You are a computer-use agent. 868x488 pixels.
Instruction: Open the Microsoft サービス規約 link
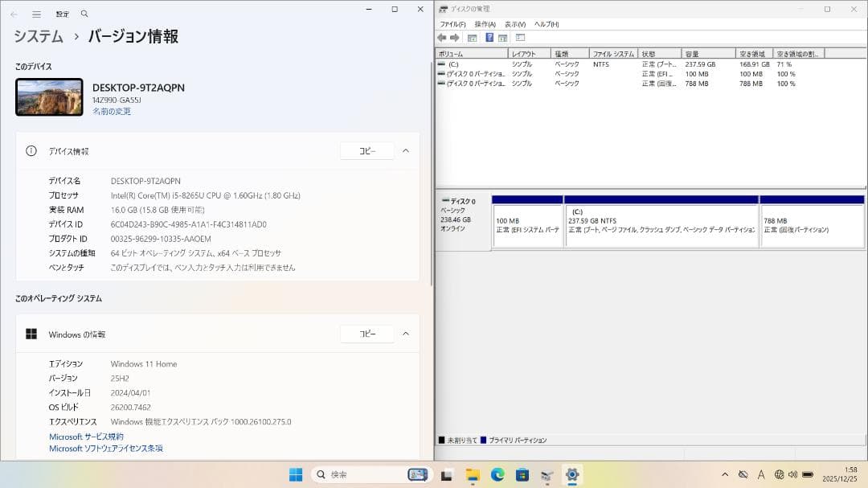(85, 436)
